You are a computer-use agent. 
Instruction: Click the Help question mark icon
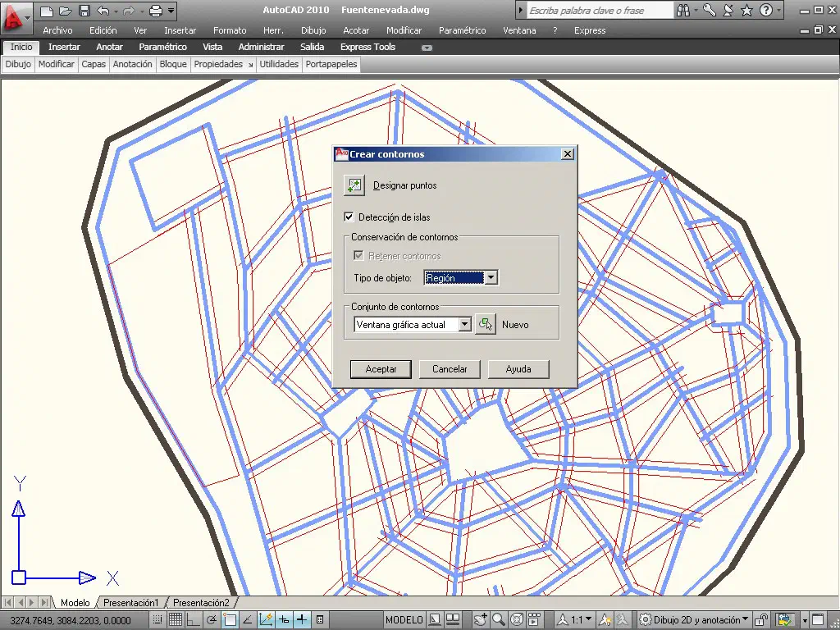pos(766,10)
